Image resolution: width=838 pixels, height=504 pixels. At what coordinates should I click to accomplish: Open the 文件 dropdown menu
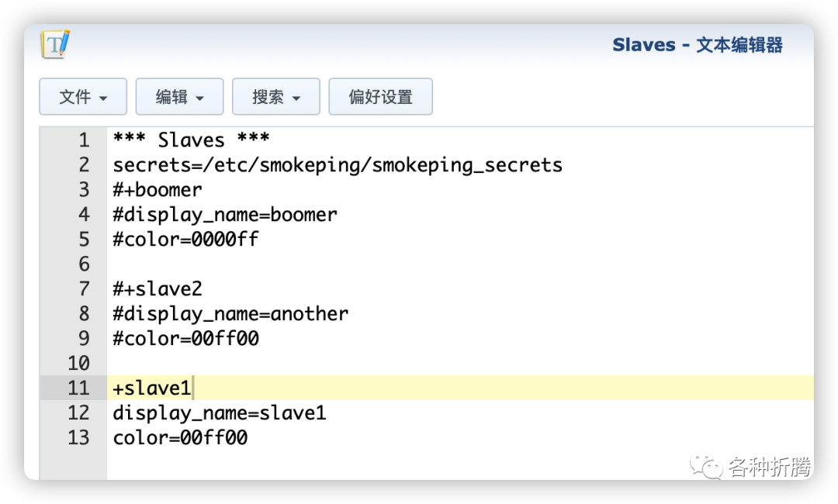tap(83, 97)
